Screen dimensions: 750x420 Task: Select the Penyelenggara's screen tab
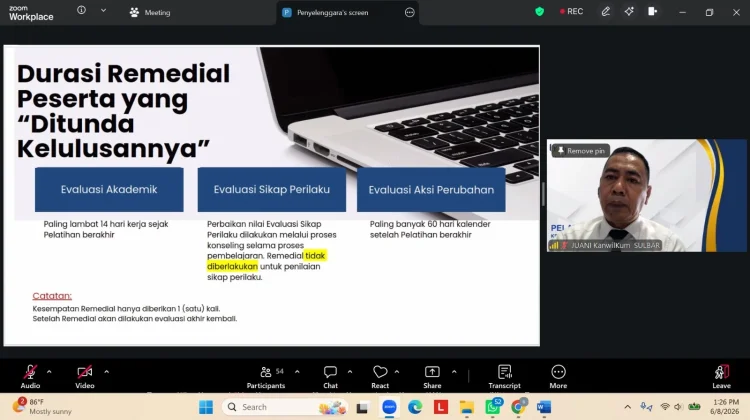click(x=332, y=12)
